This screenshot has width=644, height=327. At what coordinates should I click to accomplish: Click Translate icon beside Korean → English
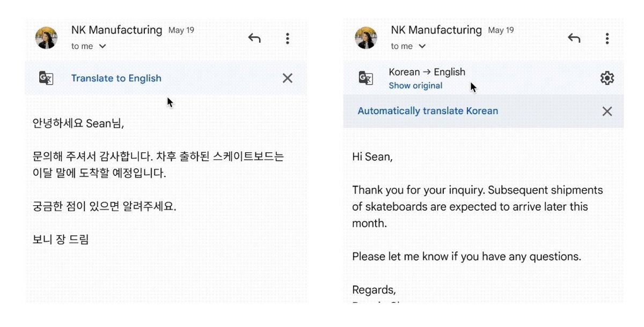[366, 78]
